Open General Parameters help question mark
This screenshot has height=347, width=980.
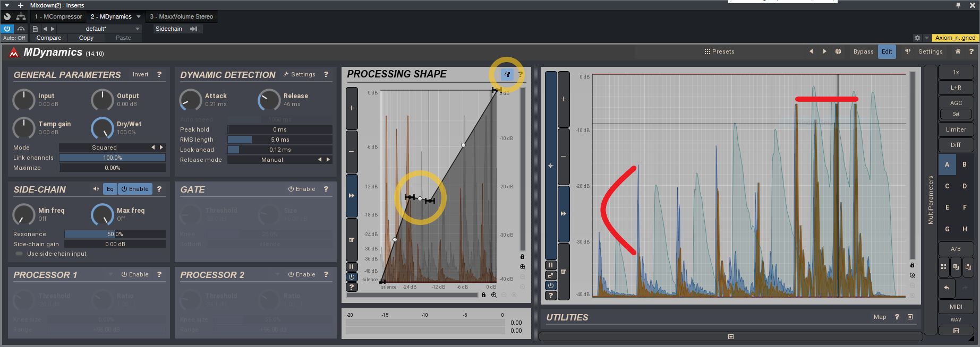coord(159,74)
